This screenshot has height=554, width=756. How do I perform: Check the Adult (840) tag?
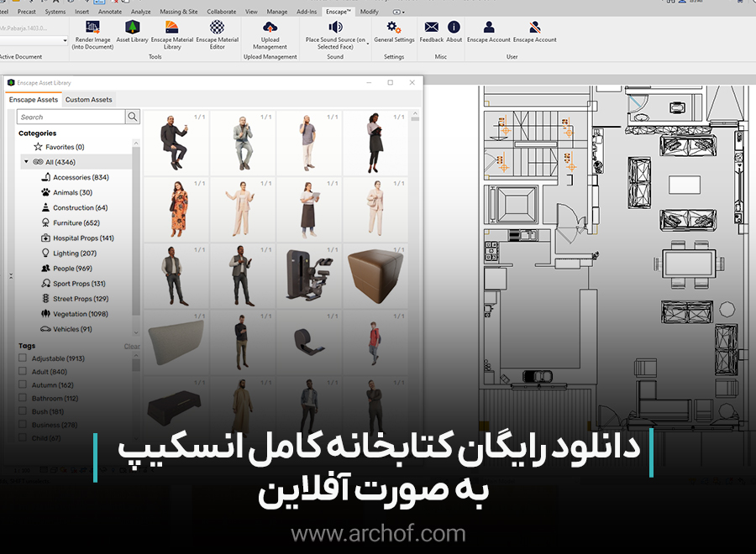[23, 371]
